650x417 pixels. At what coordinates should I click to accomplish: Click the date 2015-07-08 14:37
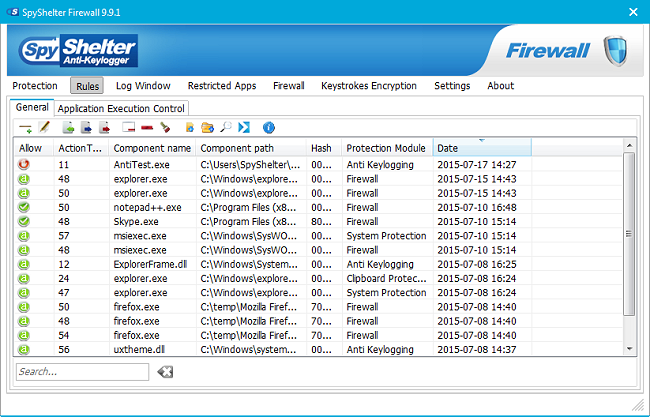coord(477,349)
